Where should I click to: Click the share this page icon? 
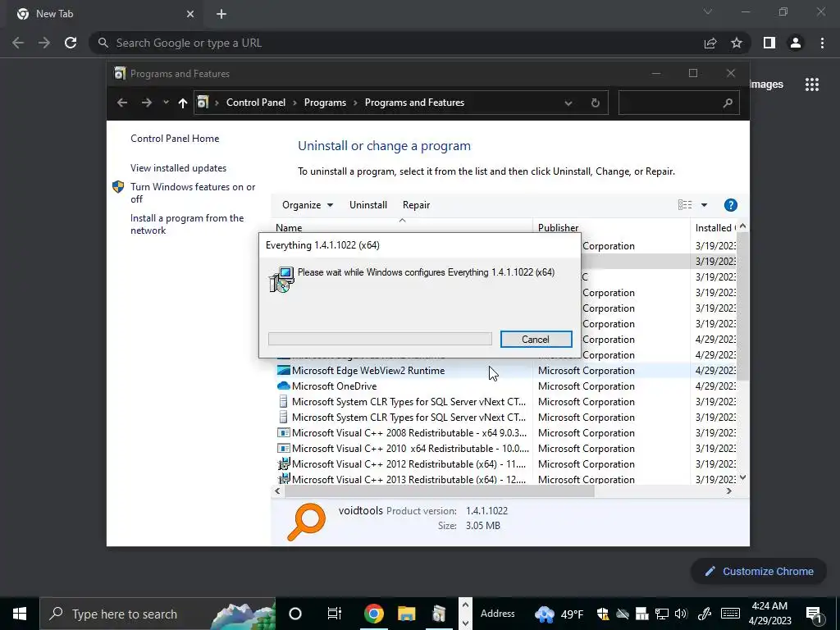710,43
